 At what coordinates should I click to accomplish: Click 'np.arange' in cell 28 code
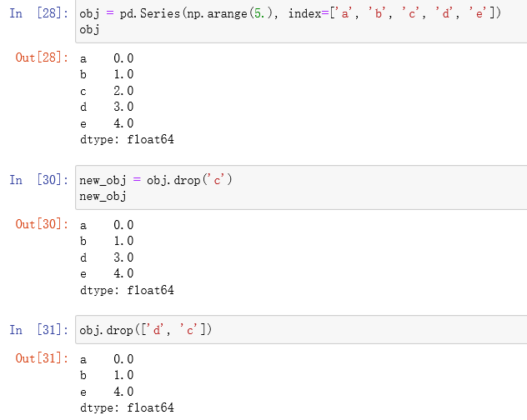click(x=217, y=14)
